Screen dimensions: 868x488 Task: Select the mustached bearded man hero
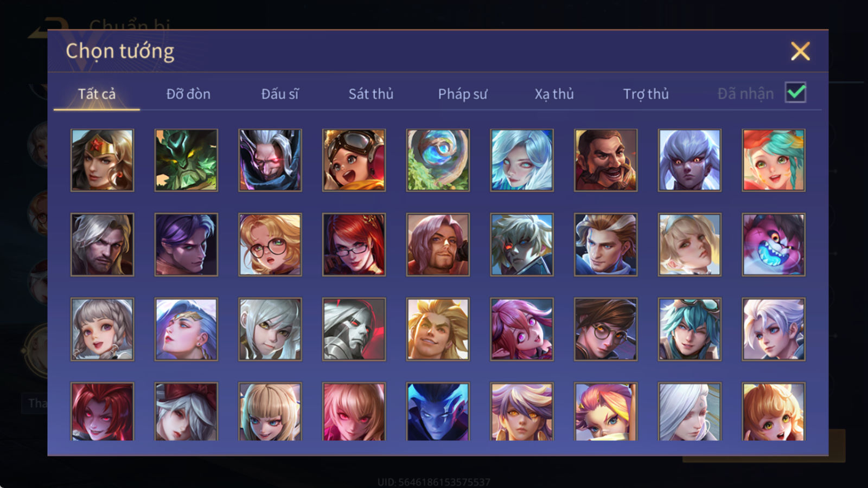point(605,160)
